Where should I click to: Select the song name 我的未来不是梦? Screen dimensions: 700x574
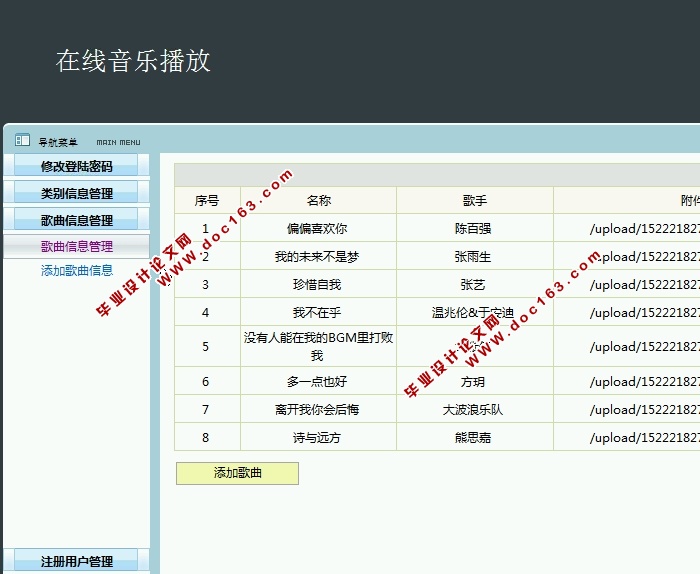tap(317, 257)
